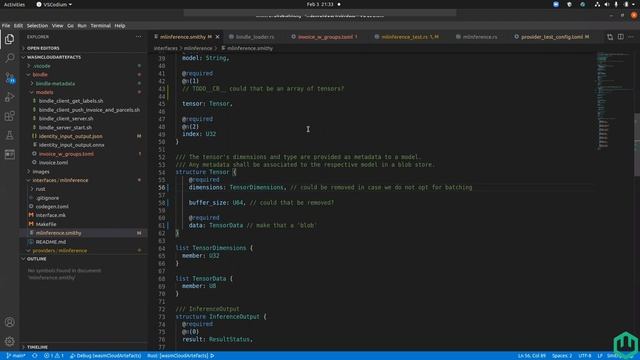Open the Help menu

tap(120, 26)
